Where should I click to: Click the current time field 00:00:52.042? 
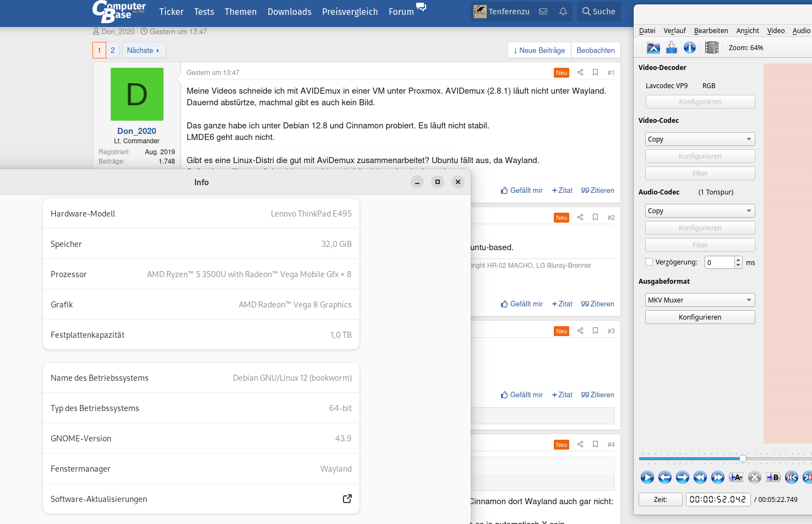pos(718,499)
